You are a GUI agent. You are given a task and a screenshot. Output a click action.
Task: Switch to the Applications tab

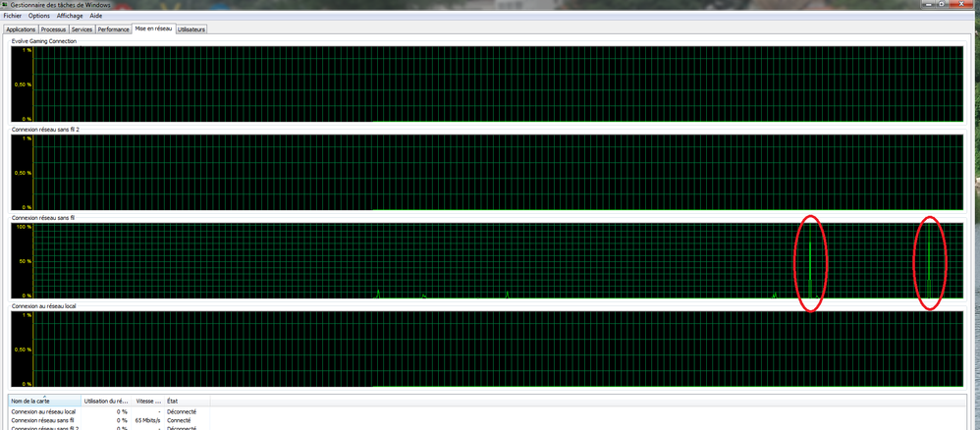[x=21, y=29]
